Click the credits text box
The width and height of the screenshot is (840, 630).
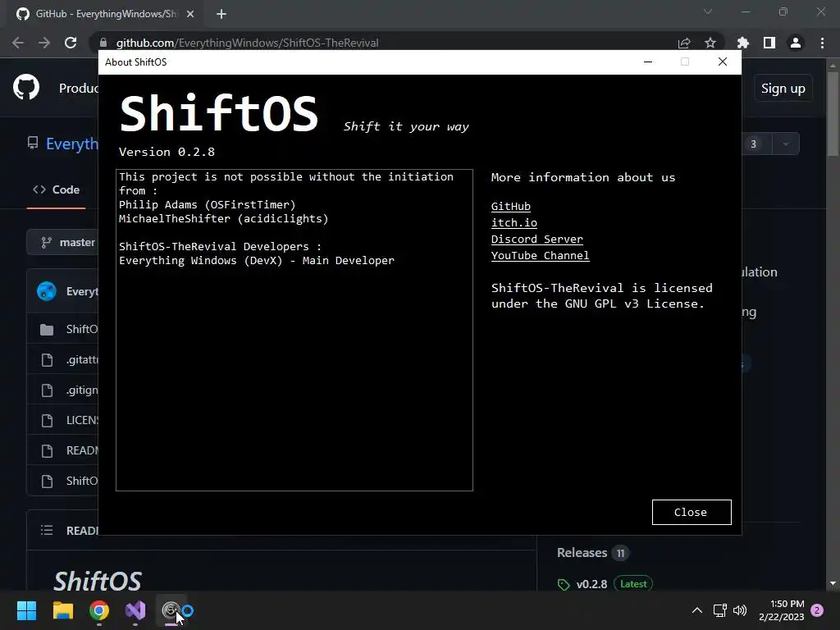(x=294, y=330)
